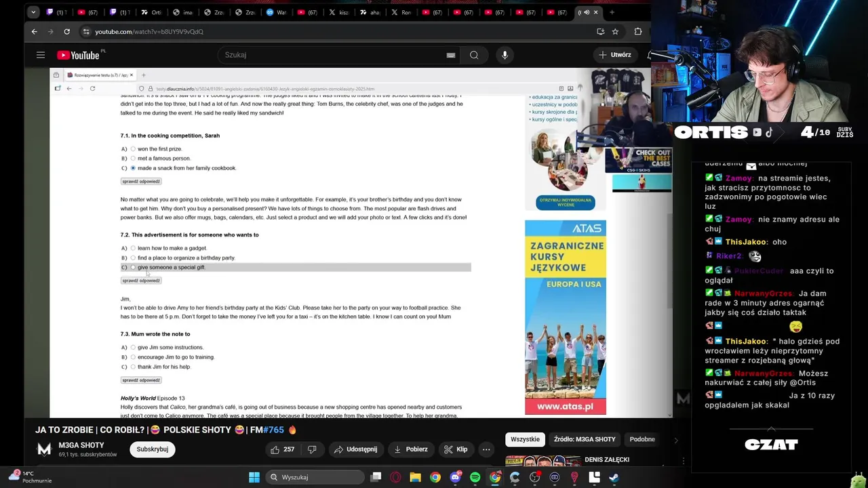
Task: Choose 'find a place to organize a birthday party'
Action: click(133, 258)
